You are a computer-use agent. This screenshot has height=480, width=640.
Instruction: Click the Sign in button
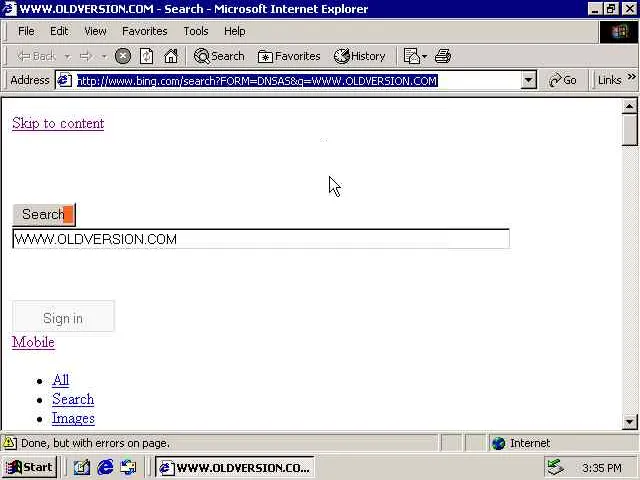[x=63, y=317]
